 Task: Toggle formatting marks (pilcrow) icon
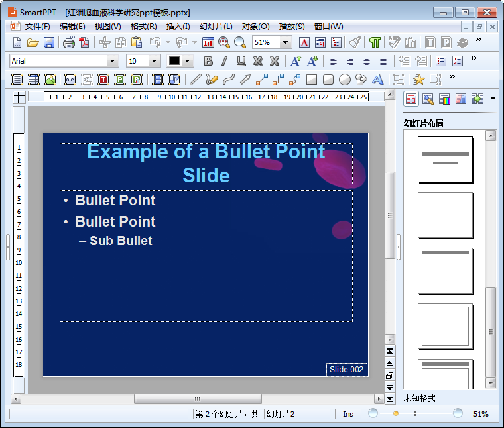375,42
